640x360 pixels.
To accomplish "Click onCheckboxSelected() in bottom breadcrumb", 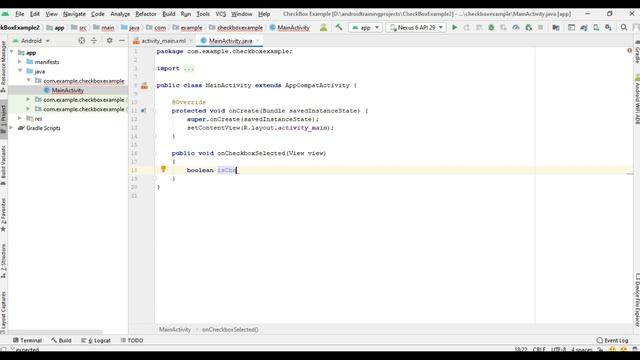I will pyautogui.click(x=230, y=329).
